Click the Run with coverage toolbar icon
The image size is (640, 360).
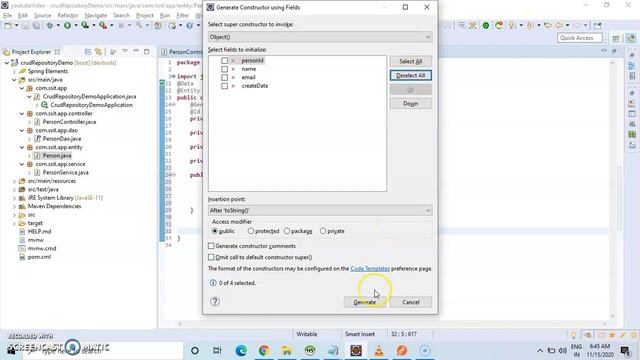85,25
